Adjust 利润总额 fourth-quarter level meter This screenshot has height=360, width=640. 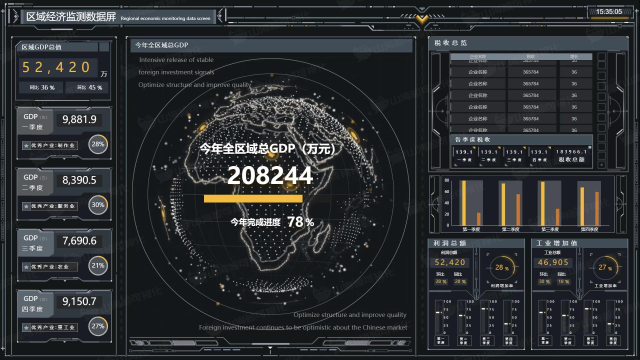[x=508, y=317]
